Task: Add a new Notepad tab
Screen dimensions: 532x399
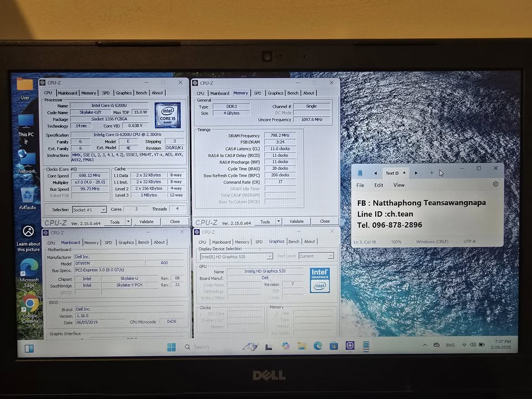Action: pyautogui.click(x=432, y=173)
